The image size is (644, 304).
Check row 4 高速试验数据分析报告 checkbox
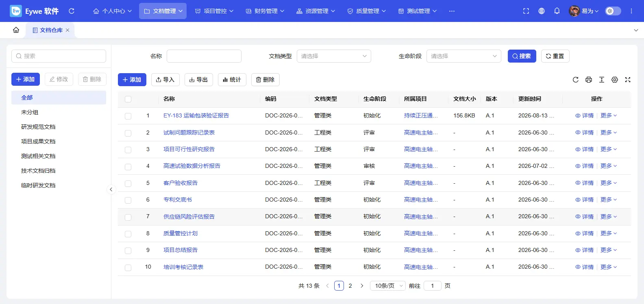(x=128, y=167)
